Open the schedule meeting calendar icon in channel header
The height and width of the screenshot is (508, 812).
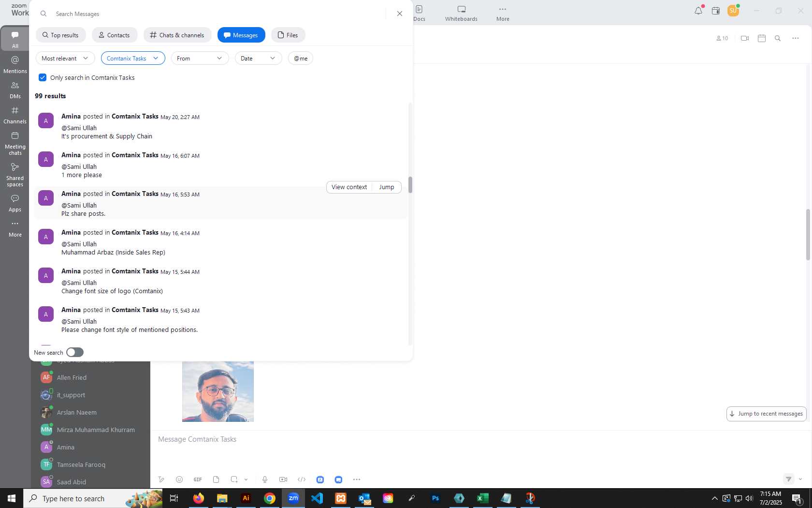762,38
